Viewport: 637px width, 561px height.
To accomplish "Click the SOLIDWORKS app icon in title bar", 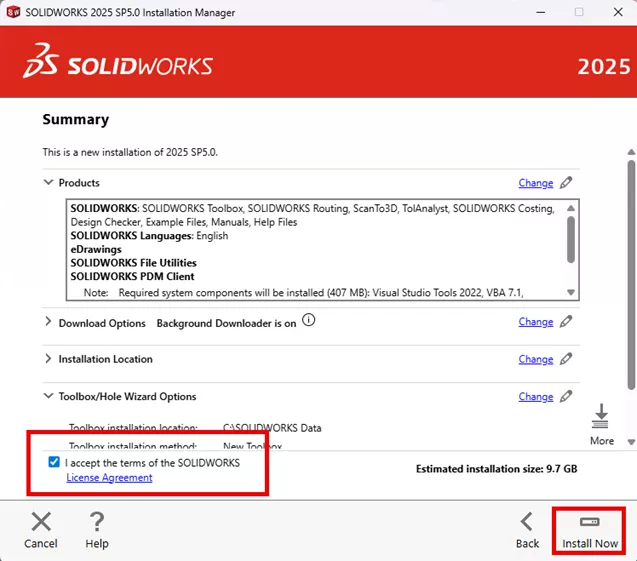I will pos(13,12).
